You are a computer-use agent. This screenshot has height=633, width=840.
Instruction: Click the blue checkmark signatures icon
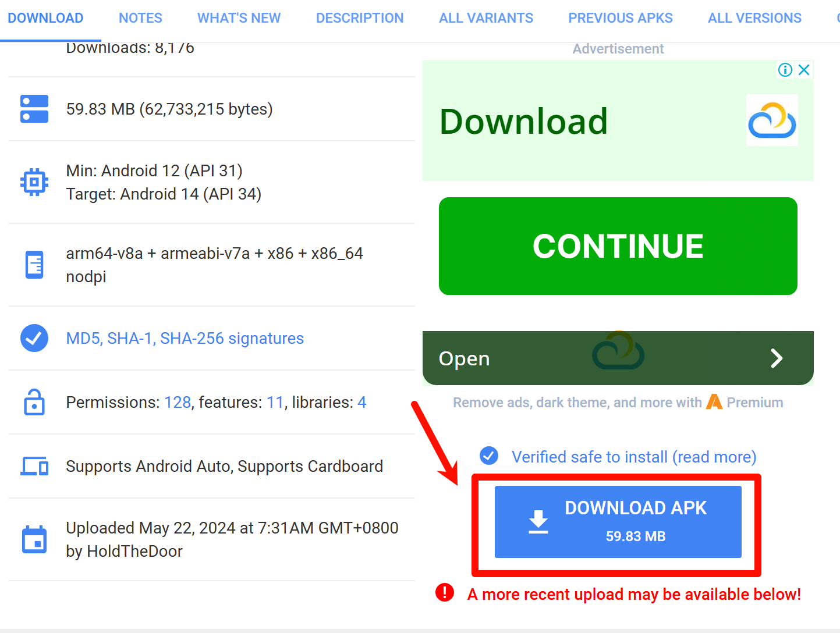tap(34, 338)
